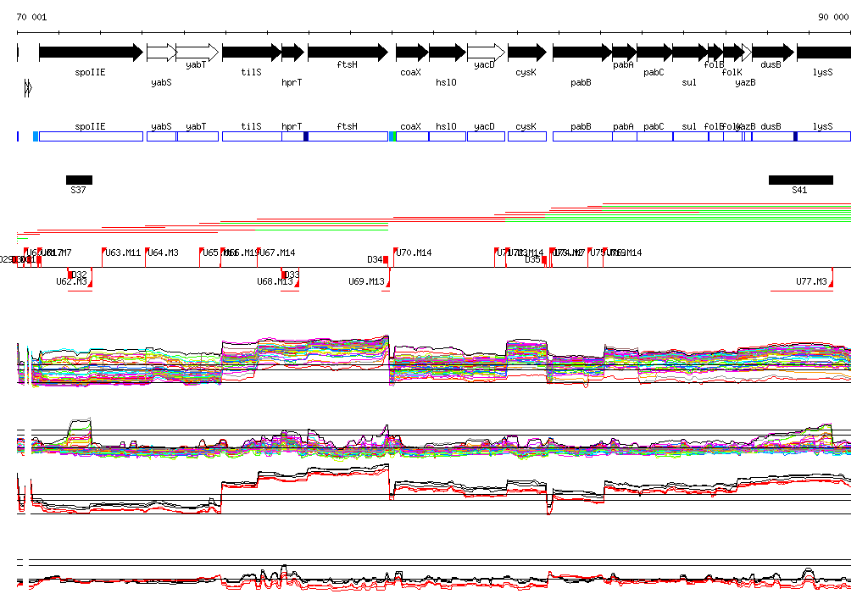This screenshot has width=868, height=605.
Task: Select the hslO blue outlined box
Action: click(x=448, y=136)
